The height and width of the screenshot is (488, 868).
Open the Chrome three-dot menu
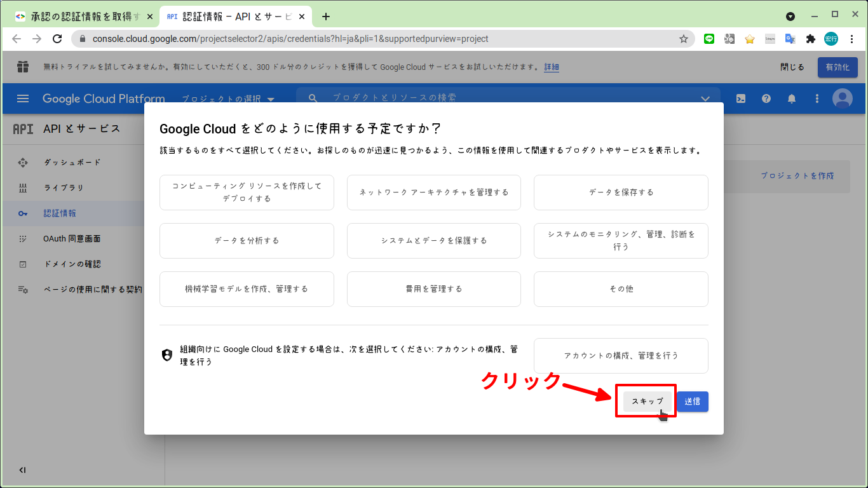pyautogui.click(x=852, y=39)
